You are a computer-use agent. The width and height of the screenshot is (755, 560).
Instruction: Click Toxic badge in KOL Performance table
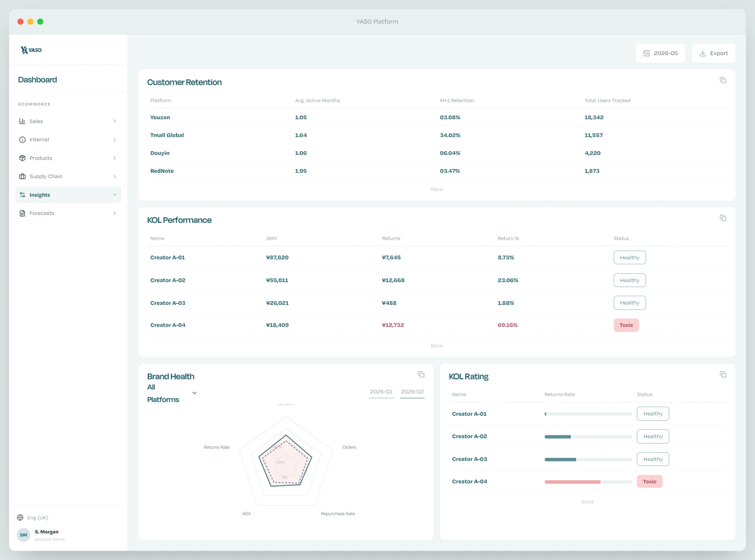(626, 325)
